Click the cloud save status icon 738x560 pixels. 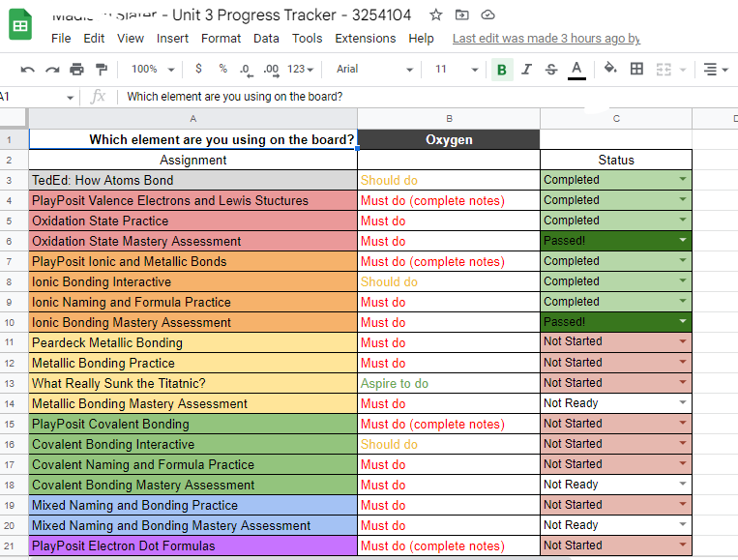(488, 15)
